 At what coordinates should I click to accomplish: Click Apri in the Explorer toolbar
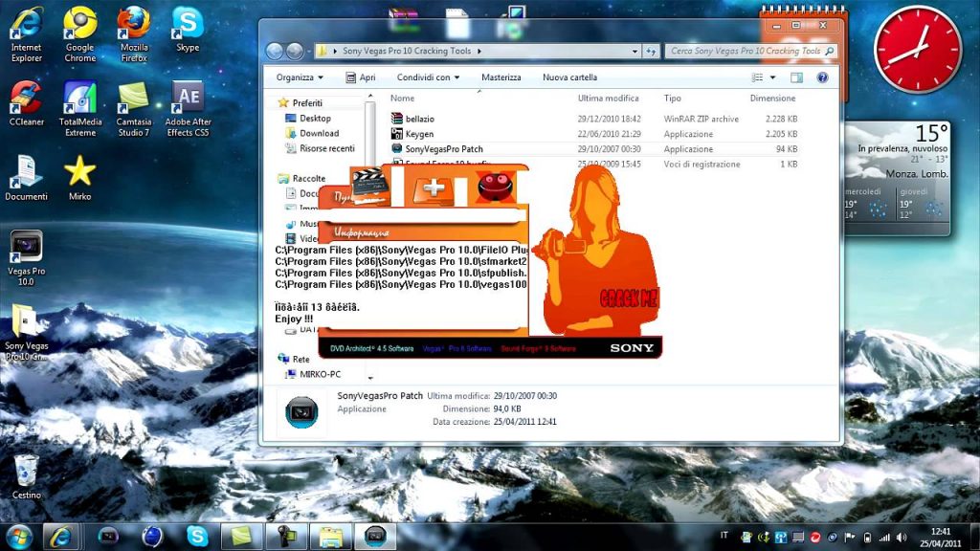click(x=361, y=77)
